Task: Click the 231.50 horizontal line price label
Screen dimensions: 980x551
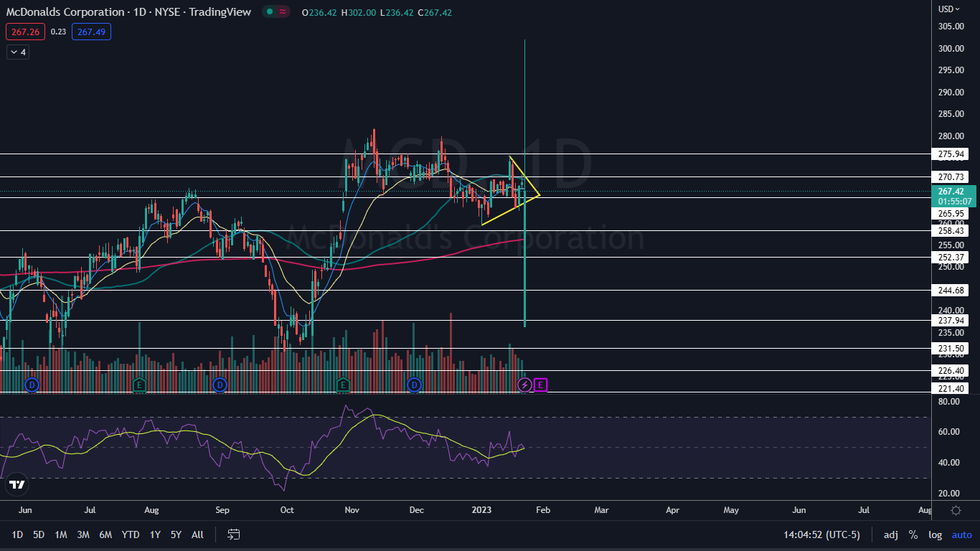Action: coord(950,348)
